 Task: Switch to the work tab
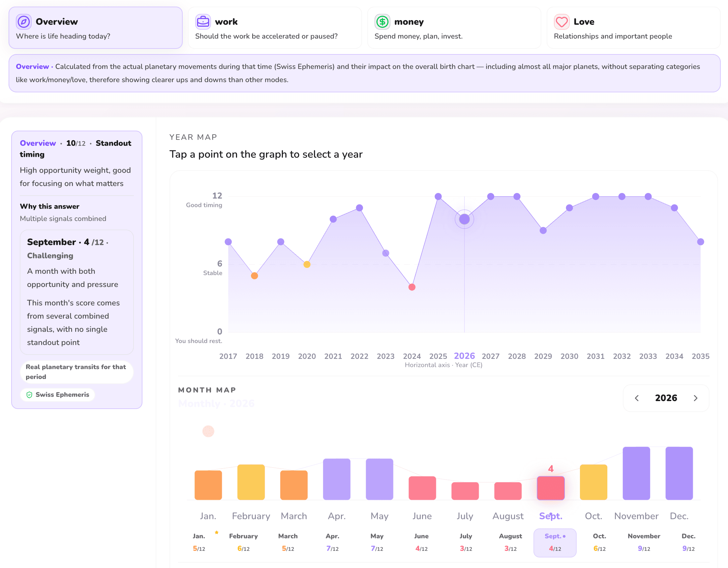(275, 28)
